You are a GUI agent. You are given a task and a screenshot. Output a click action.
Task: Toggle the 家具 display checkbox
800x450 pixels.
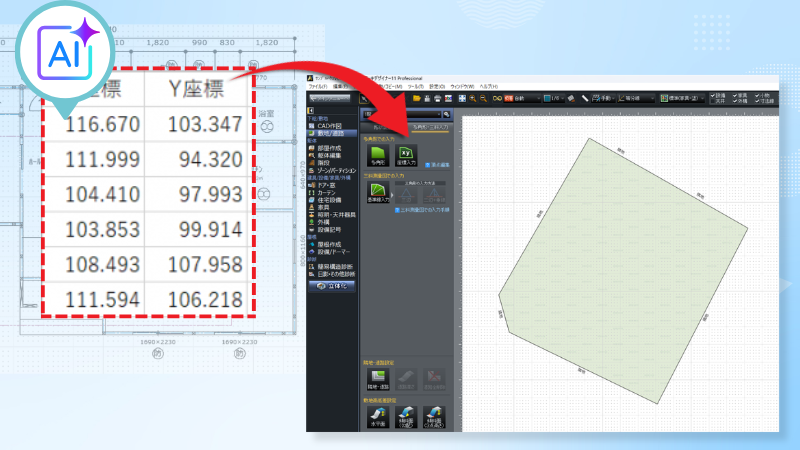click(x=735, y=95)
